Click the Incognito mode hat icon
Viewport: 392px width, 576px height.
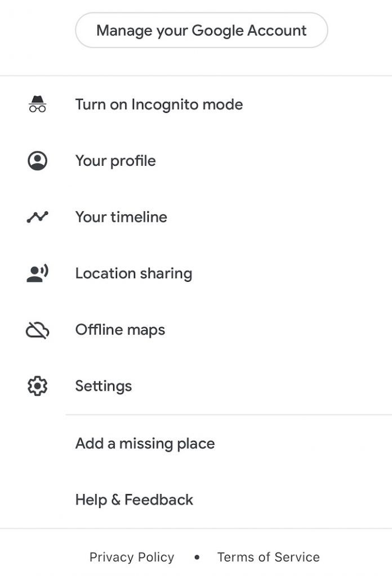37,100
